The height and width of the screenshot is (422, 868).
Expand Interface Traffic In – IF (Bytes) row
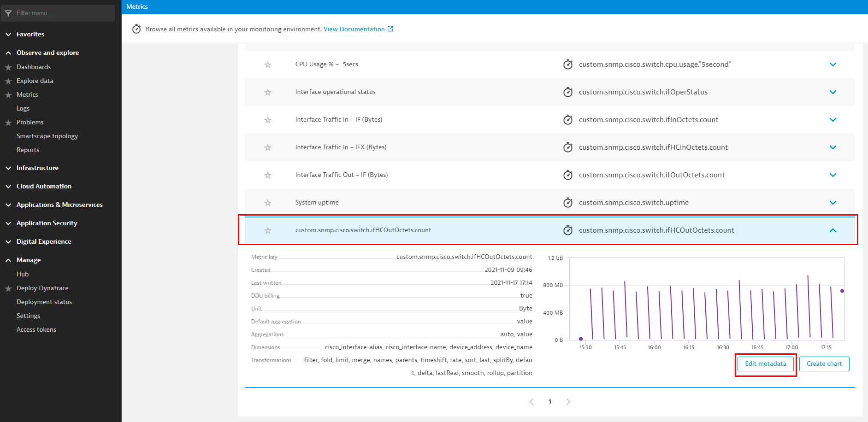[833, 120]
